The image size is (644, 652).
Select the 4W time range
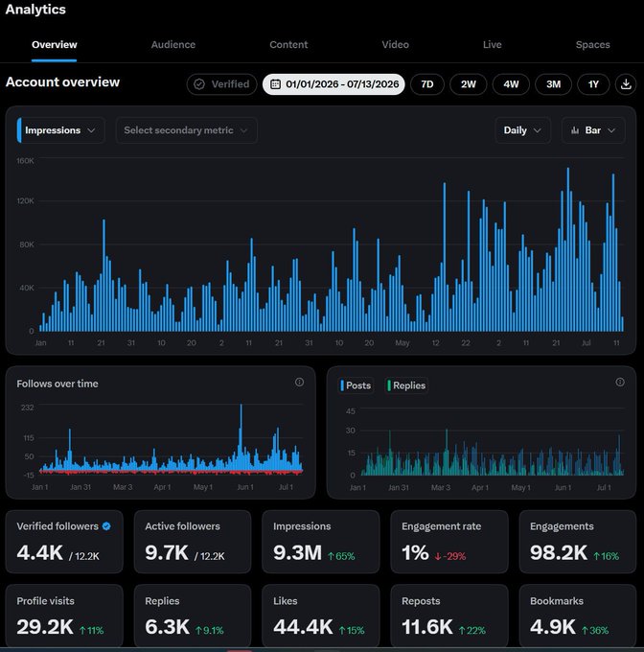(511, 84)
